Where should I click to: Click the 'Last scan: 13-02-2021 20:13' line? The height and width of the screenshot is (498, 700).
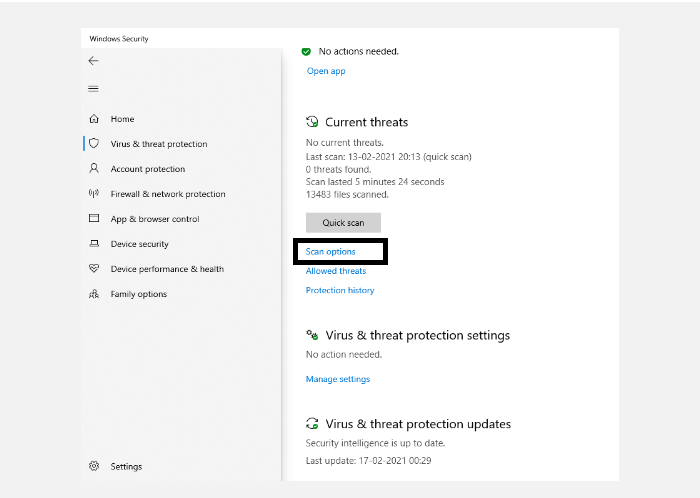click(x=388, y=157)
